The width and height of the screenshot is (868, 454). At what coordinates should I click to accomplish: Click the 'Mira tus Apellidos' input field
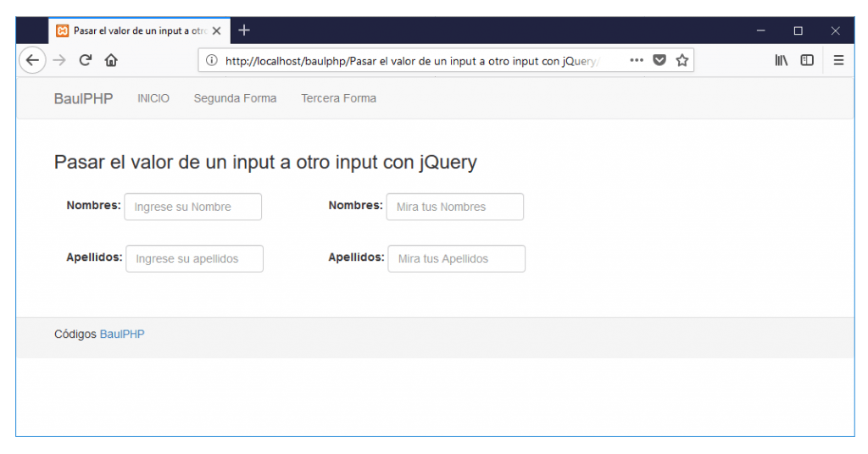[456, 259]
